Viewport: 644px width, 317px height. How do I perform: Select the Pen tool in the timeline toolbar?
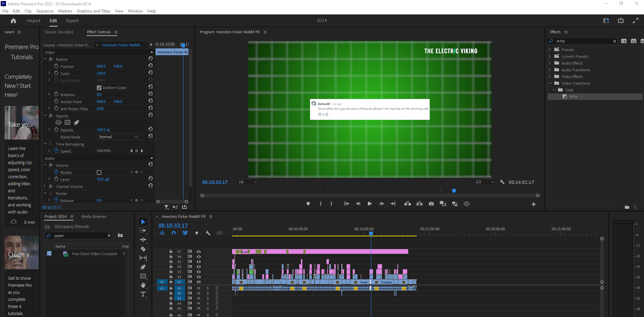tap(143, 267)
